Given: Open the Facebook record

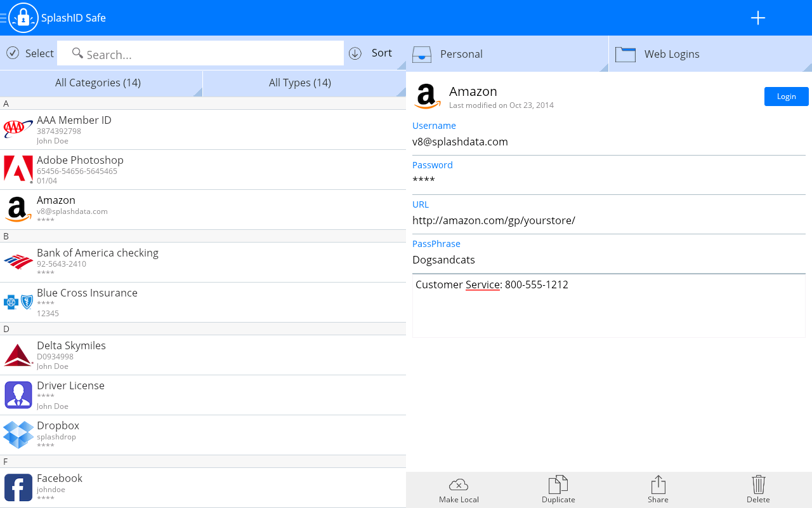Looking at the screenshot, I should coord(203,488).
